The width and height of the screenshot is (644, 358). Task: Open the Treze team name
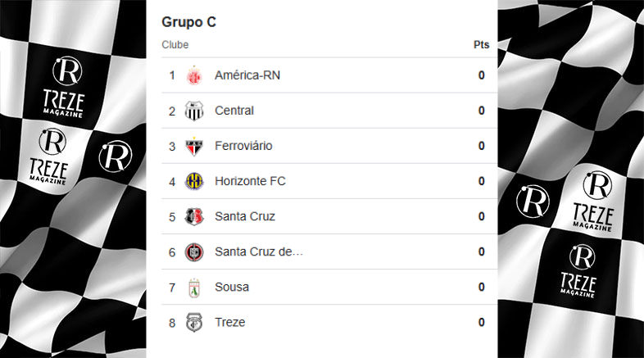point(230,322)
